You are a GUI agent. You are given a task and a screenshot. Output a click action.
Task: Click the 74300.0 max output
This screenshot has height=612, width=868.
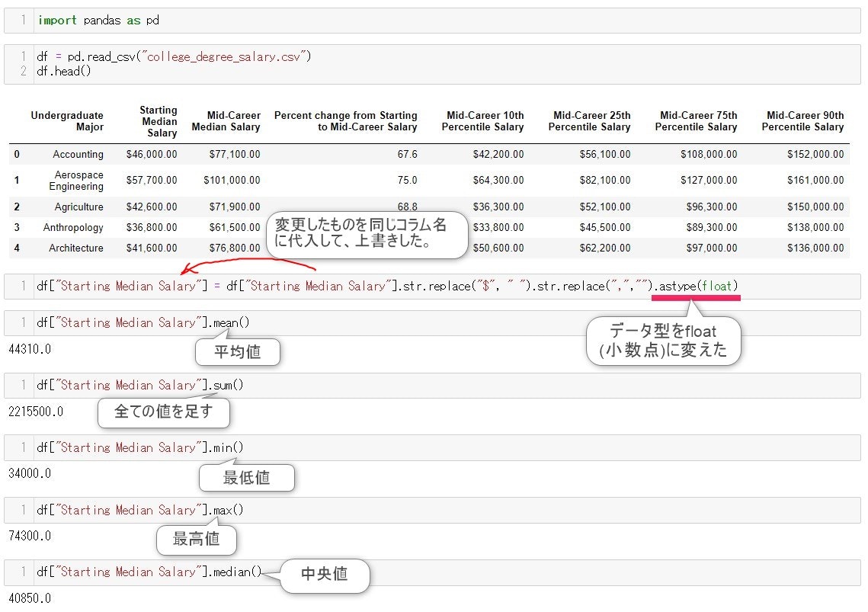click(30, 536)
